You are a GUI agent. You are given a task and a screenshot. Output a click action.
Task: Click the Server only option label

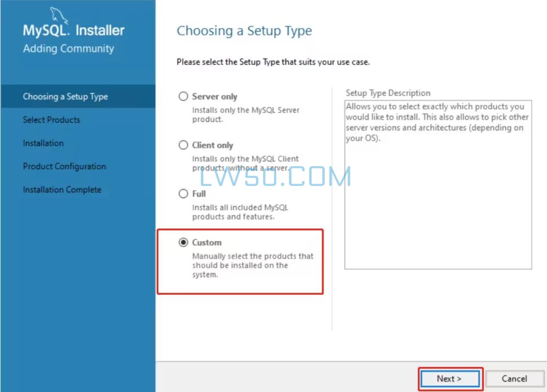[x=215, y=96]
